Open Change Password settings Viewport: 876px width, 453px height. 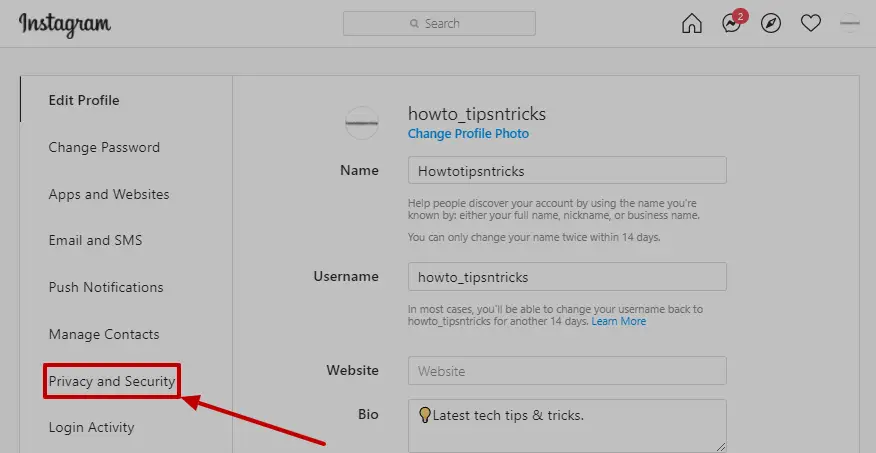pyautogui.click(x=104, y=147)
